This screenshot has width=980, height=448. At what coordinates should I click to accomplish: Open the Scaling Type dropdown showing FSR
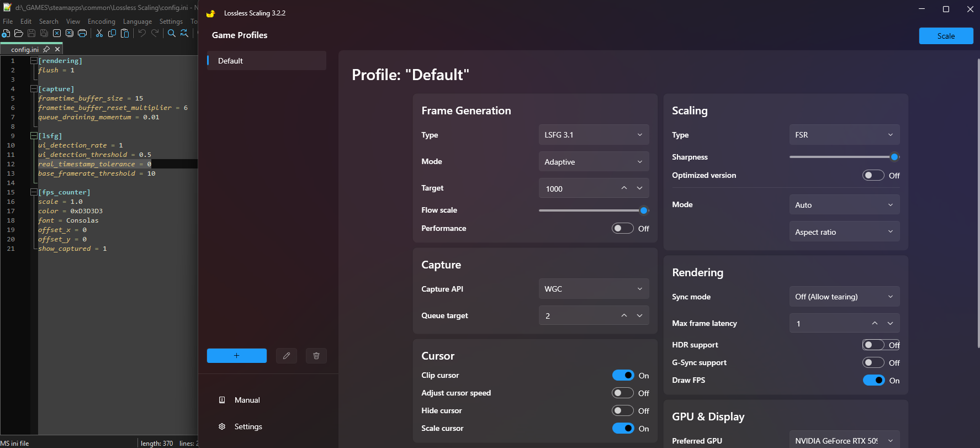tap(844, 135)
